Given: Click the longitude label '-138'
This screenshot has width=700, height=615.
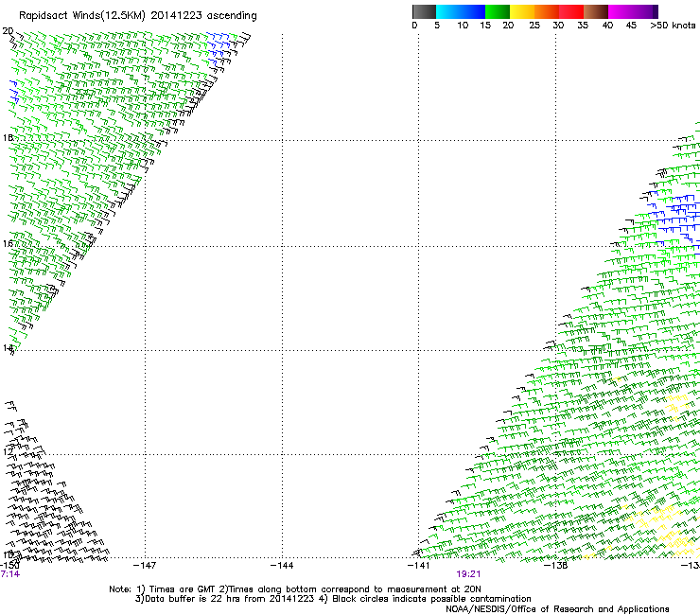Looking at the screenshot, I should (x=556, y=566).
